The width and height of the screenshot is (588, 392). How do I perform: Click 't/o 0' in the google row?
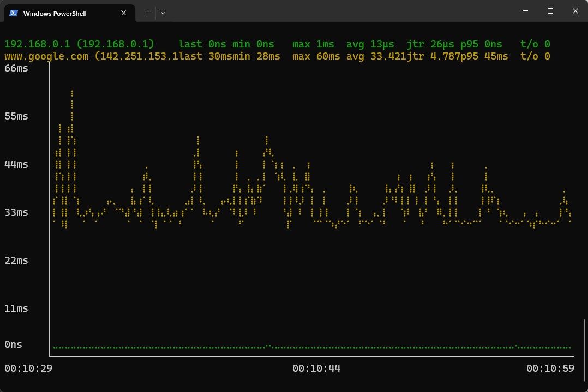click(535, 56)
